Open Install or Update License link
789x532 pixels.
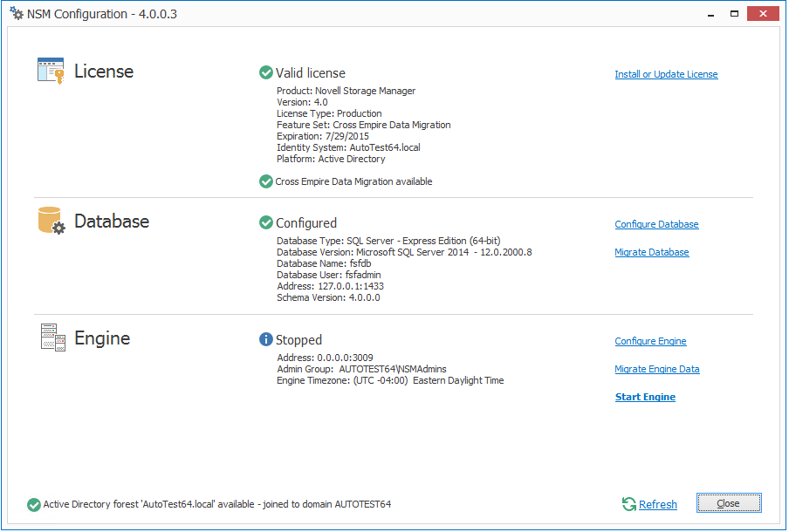tap(666, 75)
